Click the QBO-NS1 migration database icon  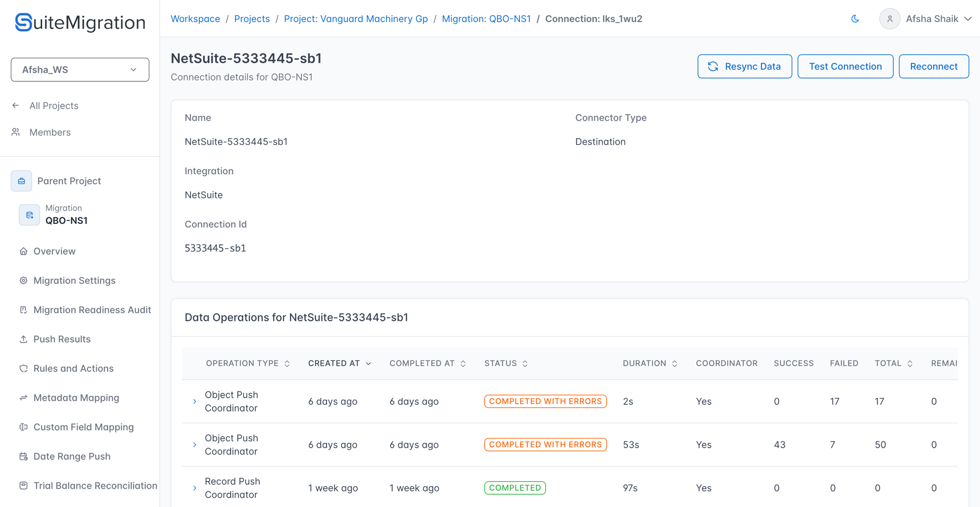pyautogui.click(x=29, y=215)
